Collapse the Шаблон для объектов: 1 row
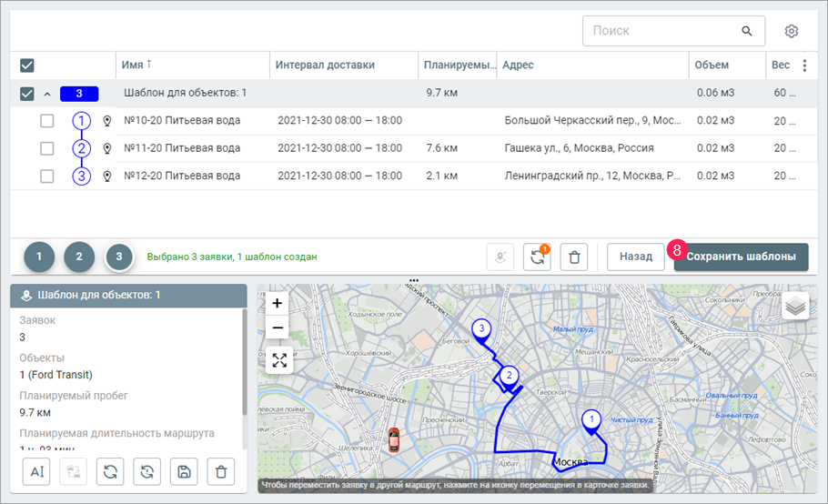This screenshot has width=828, height=504. tap(45, 94)
